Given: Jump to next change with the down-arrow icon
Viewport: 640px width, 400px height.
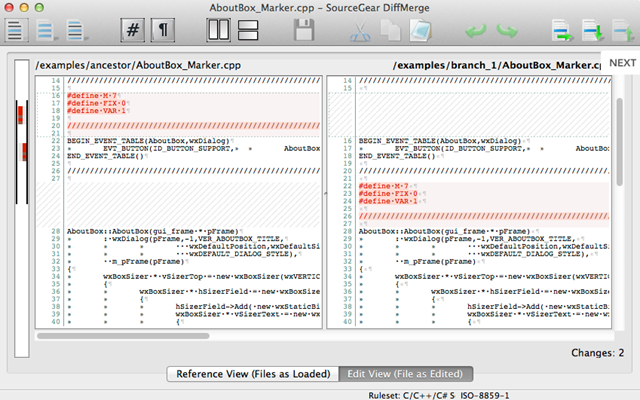Looking at the screenshot, I should coord(593,31).
